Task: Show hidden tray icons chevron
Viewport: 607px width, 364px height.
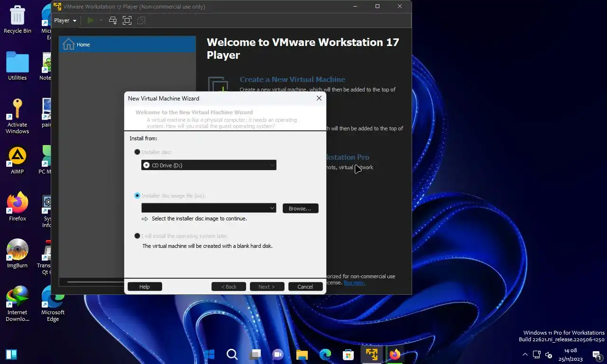Action: (525, 355)
